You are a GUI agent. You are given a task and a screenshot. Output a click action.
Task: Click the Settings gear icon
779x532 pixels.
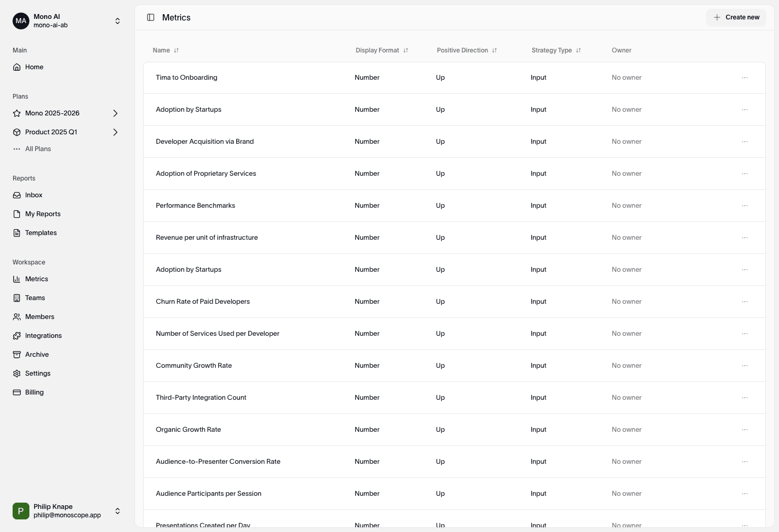(17, 374)
